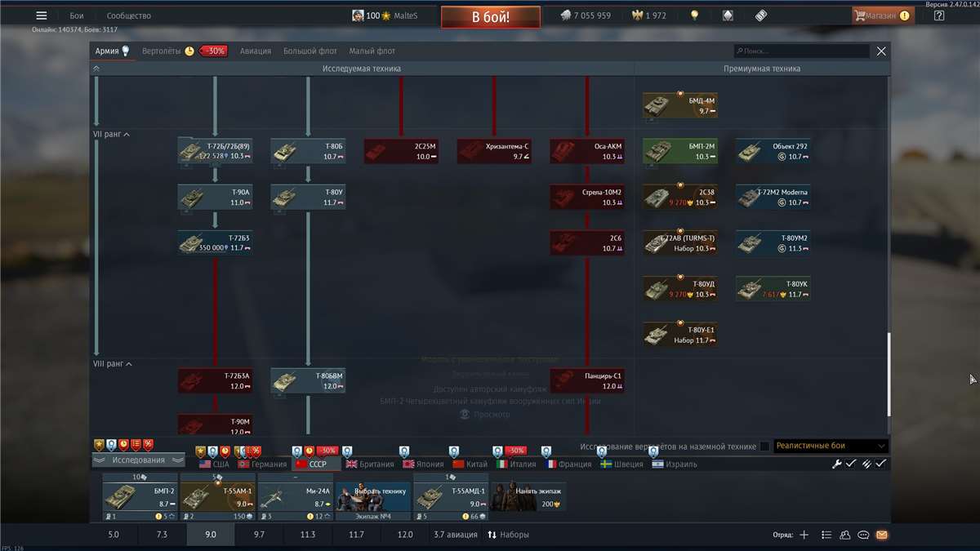Open the hamburger main menu
This screenshot has width=980, height=551.
pos(41,16)
